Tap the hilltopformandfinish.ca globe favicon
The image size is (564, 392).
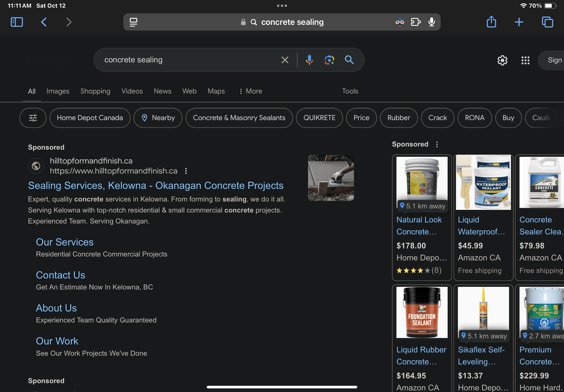[x=36, y=166]
